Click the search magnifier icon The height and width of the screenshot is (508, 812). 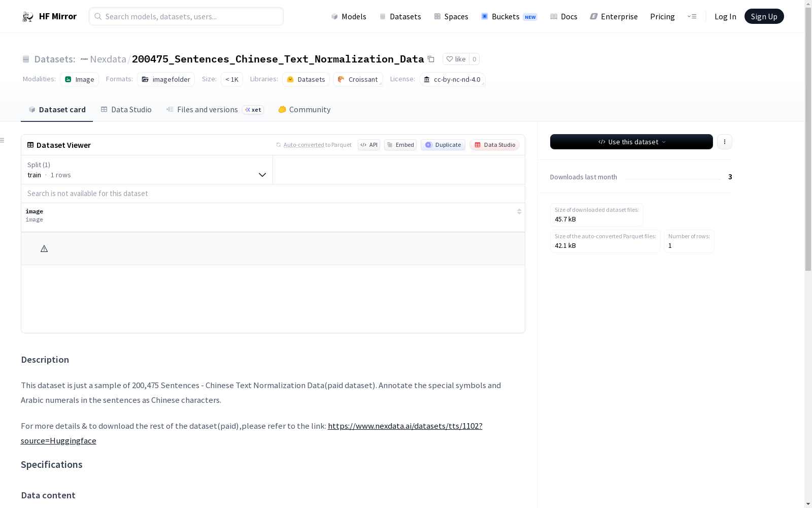click(x=98, y=16)
